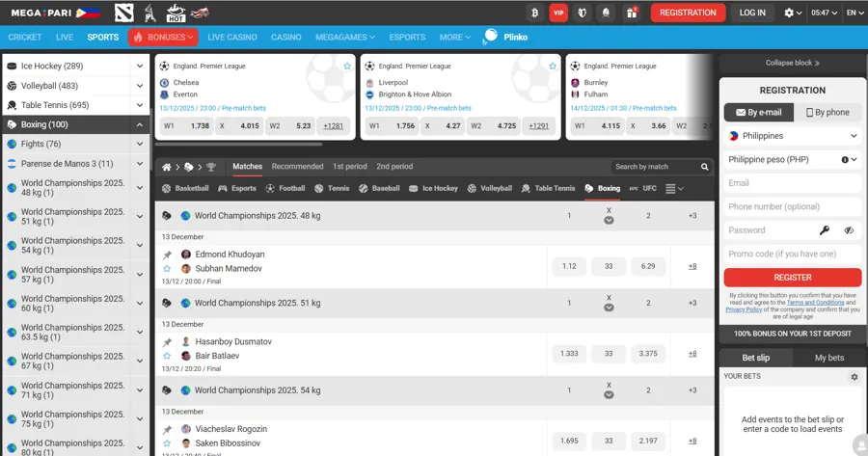Open the EN language dropdown
This screenshot has width=868, height=456.
[854, 13]
